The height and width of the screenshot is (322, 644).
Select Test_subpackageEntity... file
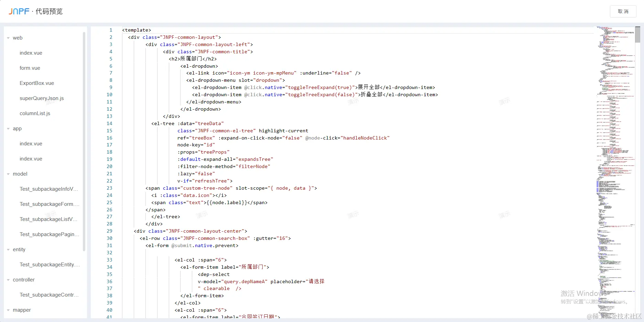click(x=50, y=265)
